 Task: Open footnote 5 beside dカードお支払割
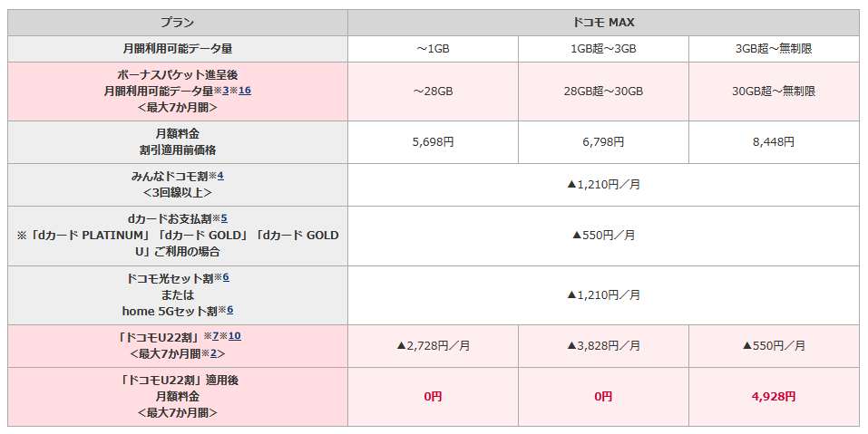224,218
